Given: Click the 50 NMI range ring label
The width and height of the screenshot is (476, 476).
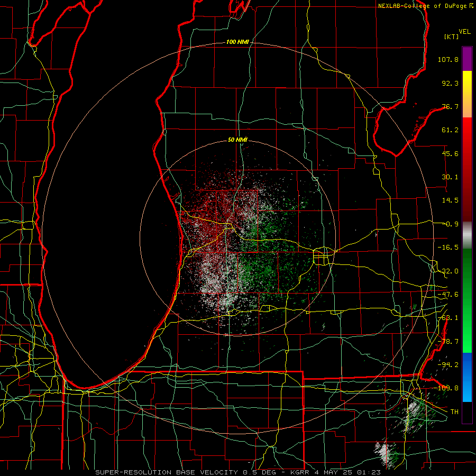Looking at the screenshot, I should 237,140.
